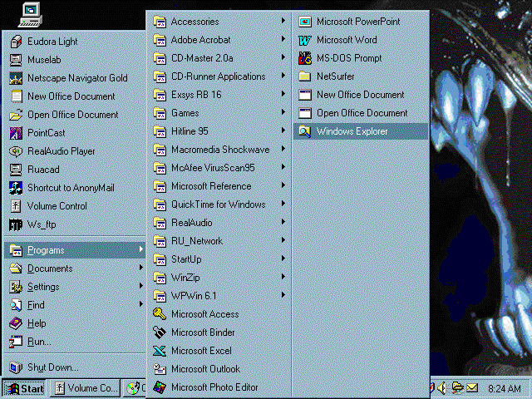
Task: Click the MS-DOS Prompt icon
Action: (x=305, y=58)
